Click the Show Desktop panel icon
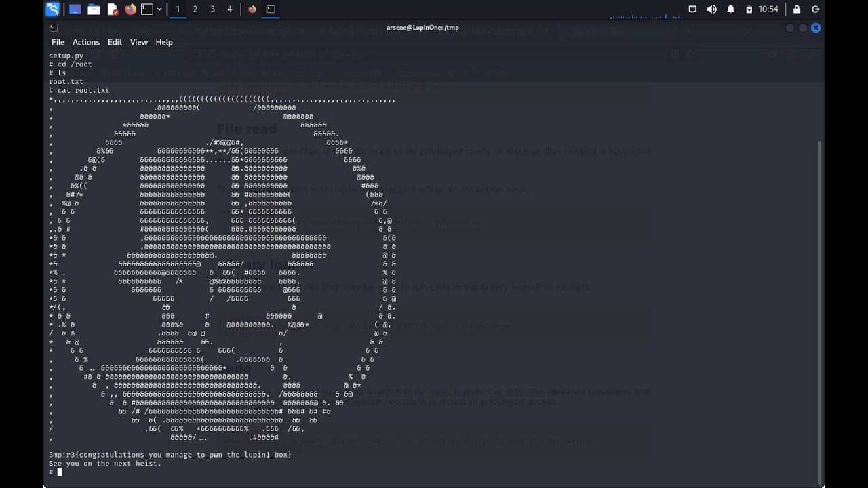 75,9
